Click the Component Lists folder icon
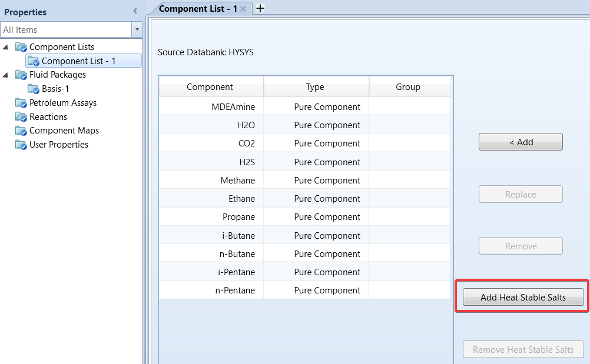The height and width of the screenshot is (364, 590). [21, 47]
